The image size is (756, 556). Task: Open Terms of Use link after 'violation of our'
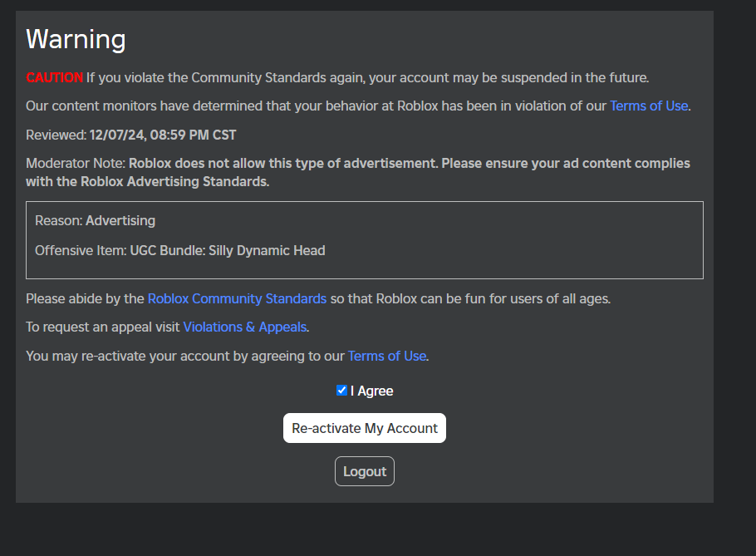[x=649, y=106]
